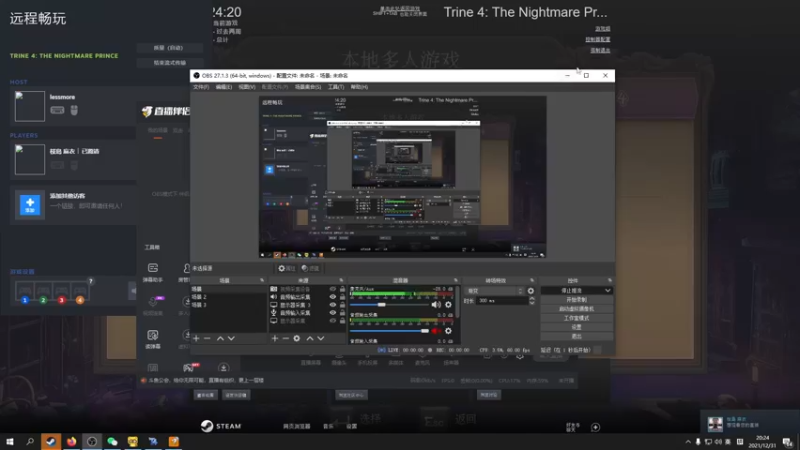
Task: Toggle the lock on 视频采集设备 source
Action: (342, 289)
